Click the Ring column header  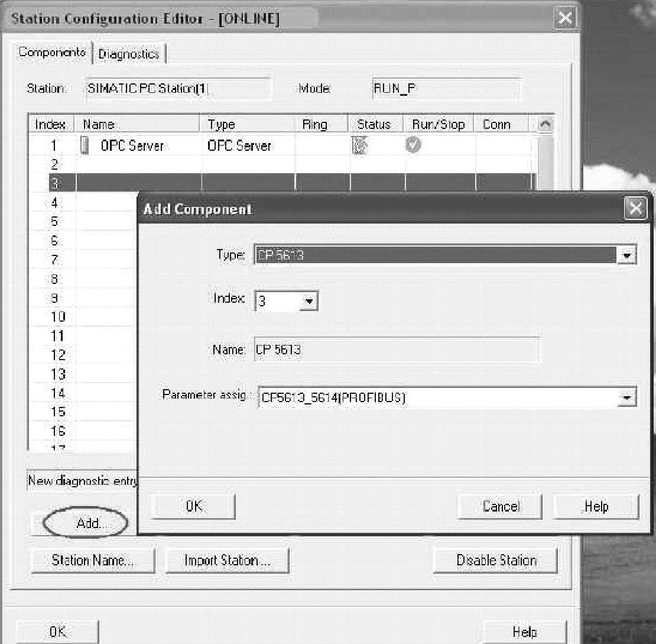[321, 124]
